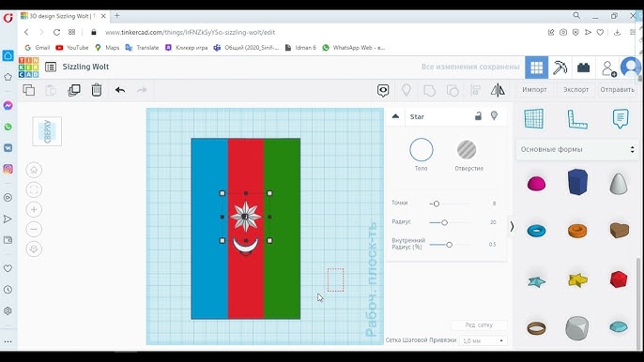Zoom in with the plus button

pos(34,209)
